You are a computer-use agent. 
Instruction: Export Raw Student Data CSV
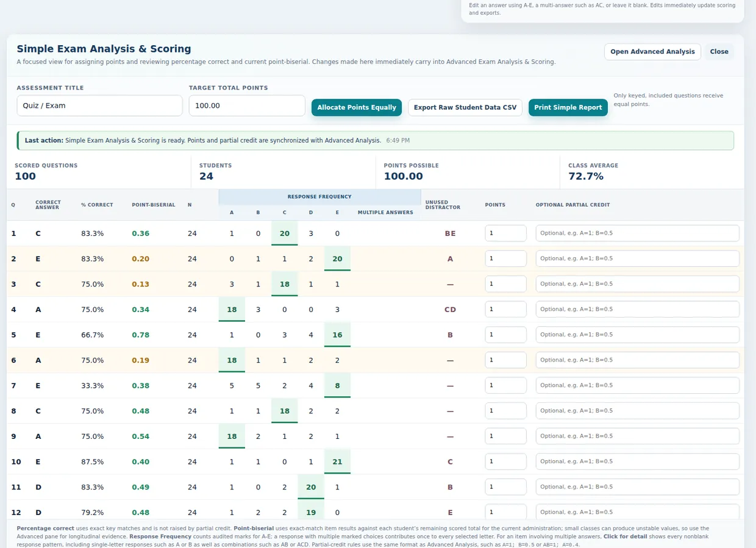(x=465, y=107)
